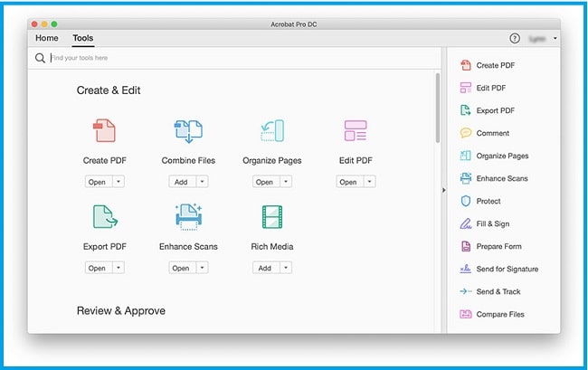This screenshot has height=370, width=588.
Task: Click the Edit PDF icon in main grid
Action: pos(356,130)
